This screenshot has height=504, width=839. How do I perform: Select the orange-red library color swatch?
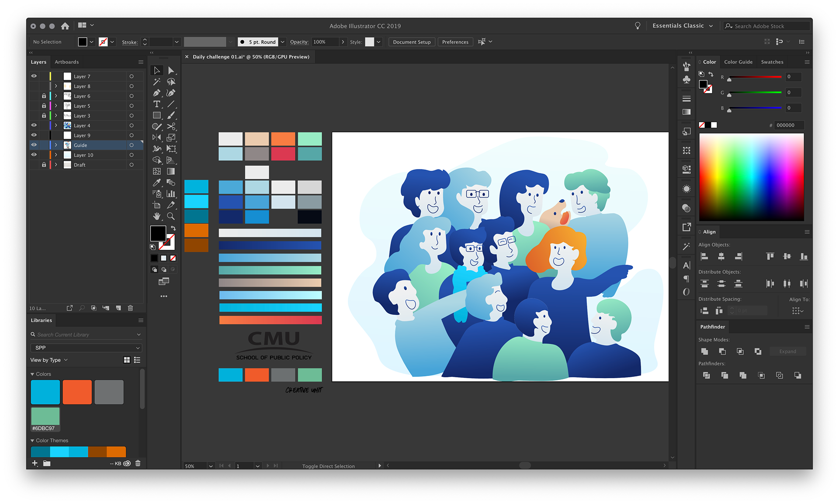click(x=77, y=392)
